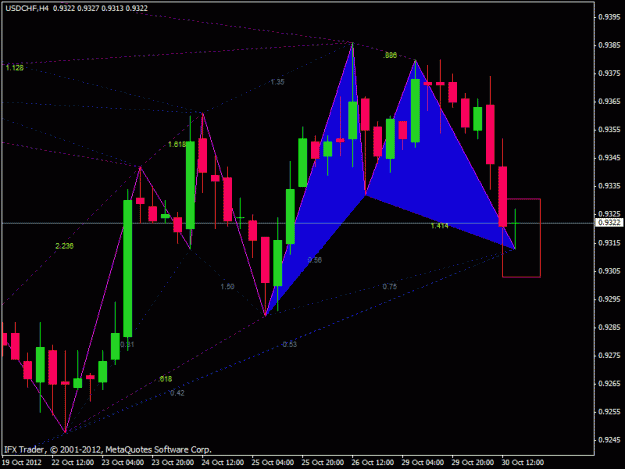
Task: Select the 0.9255 price axis label
Action: (x=609, y=412)
